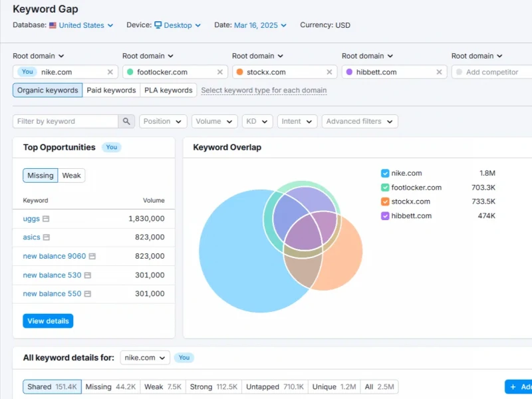
Task: Switch to Untapped 710.1K tab
Action: [275, 387]
